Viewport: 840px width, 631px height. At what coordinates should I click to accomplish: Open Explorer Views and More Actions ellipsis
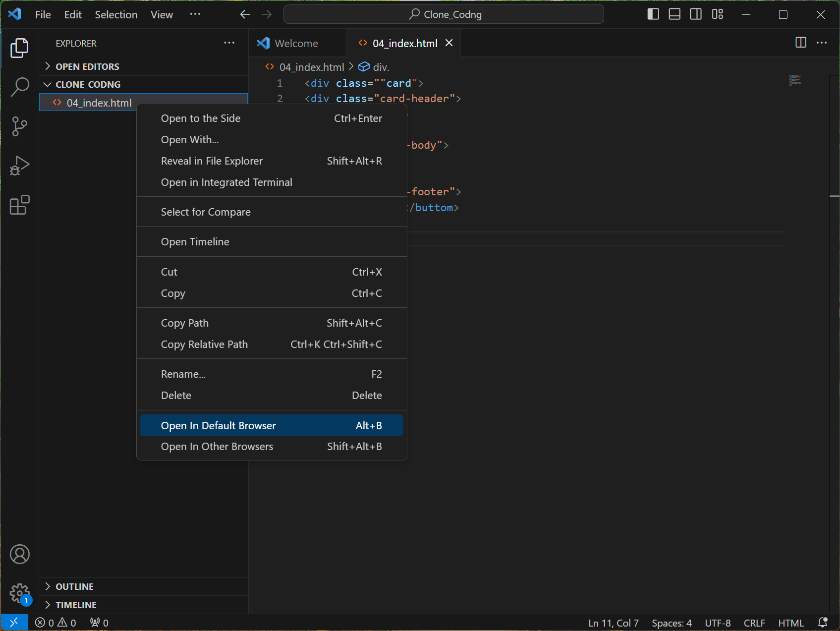[229, 43]
